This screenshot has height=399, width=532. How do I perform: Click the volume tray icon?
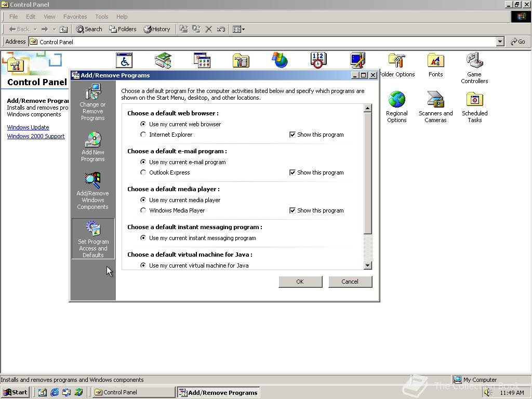pos(488,393)
